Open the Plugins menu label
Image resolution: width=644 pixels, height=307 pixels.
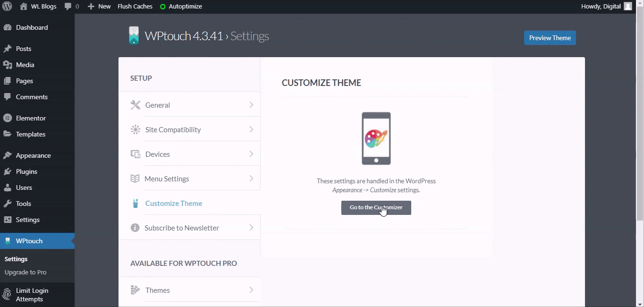pyautogui.click(x=26, y=171)
